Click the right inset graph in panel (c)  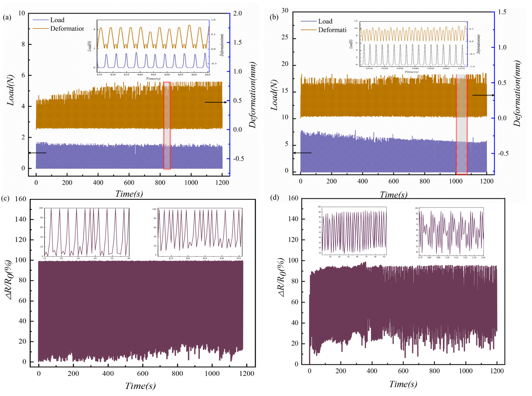click(200, 232)
